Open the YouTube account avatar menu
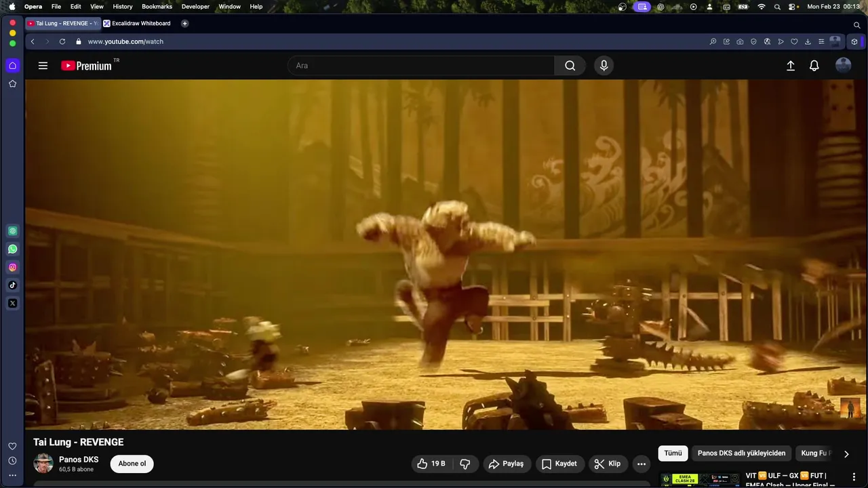 [x=843, y=66]
